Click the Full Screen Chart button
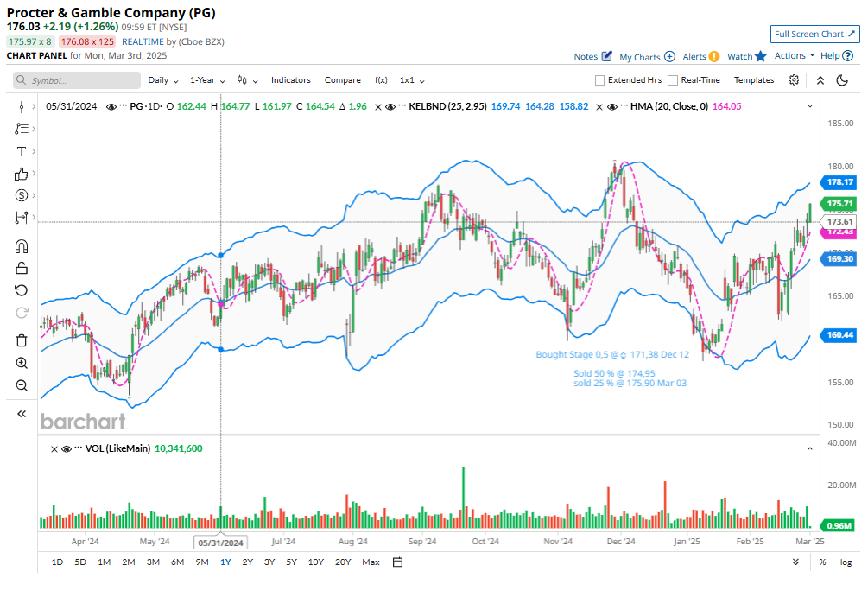 [x=814, y=35]
